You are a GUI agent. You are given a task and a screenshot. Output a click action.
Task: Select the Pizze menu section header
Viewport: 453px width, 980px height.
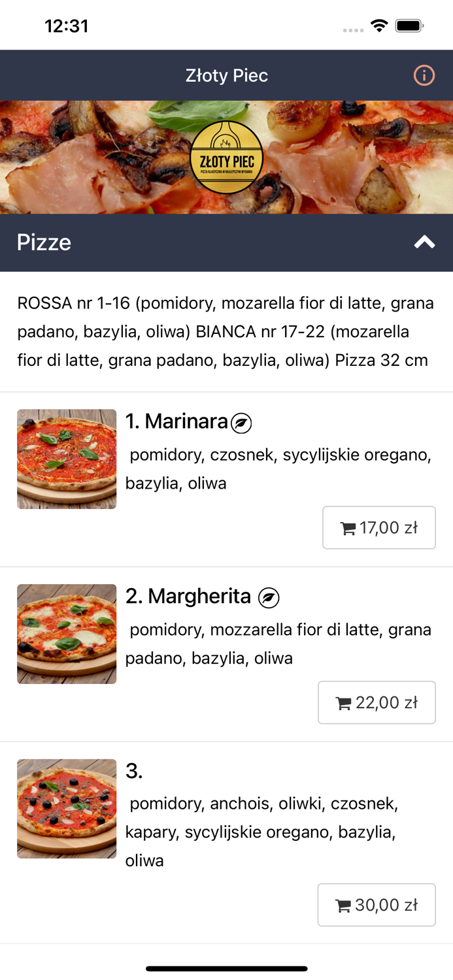(44, 242)
